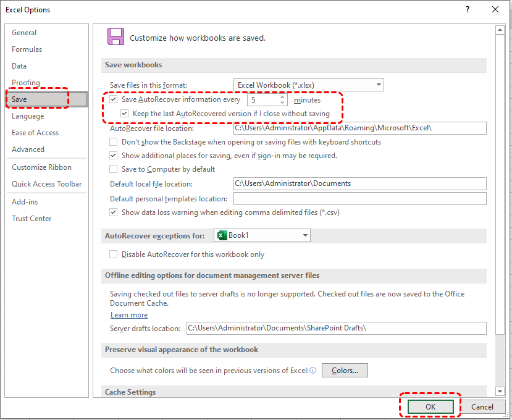Switch to the Formulas category
Image resolution: width=512 pixels, height=420 pixels.
click(x=27, y=49)
